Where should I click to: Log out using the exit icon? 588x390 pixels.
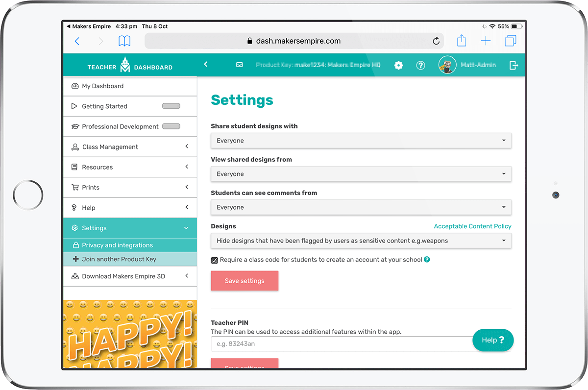(514, 65)
